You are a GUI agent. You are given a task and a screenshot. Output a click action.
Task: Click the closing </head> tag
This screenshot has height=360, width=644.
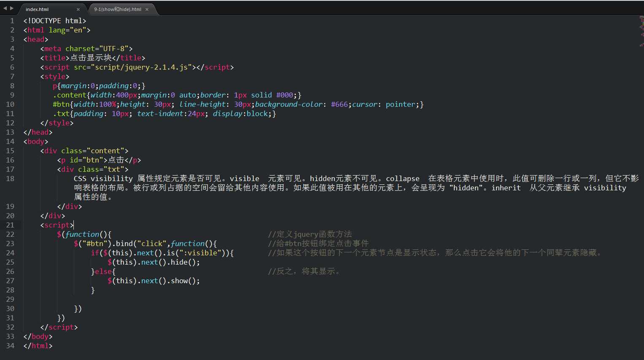pyautogui.click(x=38, y=132)
